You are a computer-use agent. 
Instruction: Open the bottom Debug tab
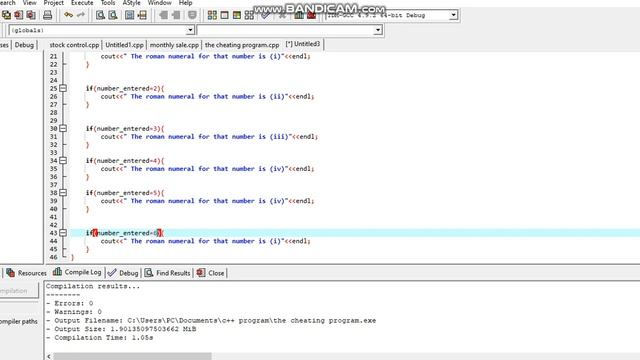pyautogui.click(x=123, y=273)
